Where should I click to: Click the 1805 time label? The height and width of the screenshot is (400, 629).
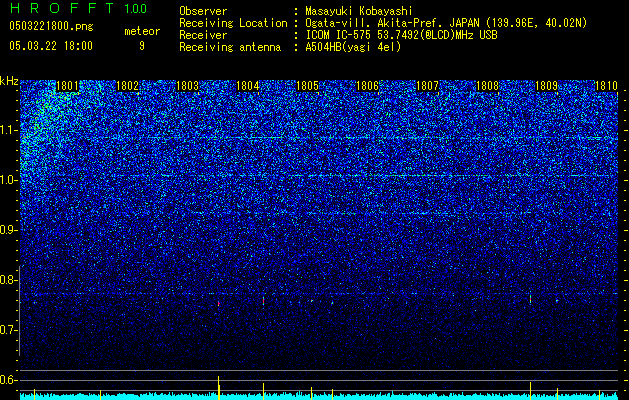tap(307, 86)
